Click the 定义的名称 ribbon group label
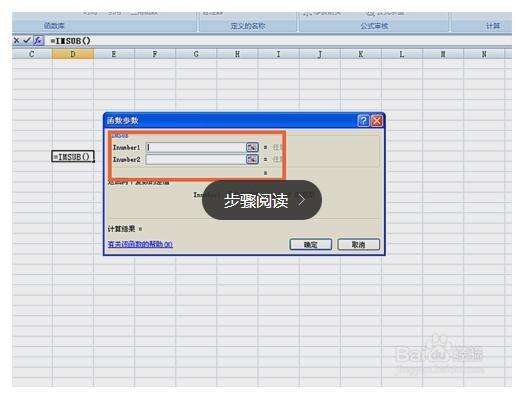The height and width of the screenshot is (394, 528). click(248, 26)
